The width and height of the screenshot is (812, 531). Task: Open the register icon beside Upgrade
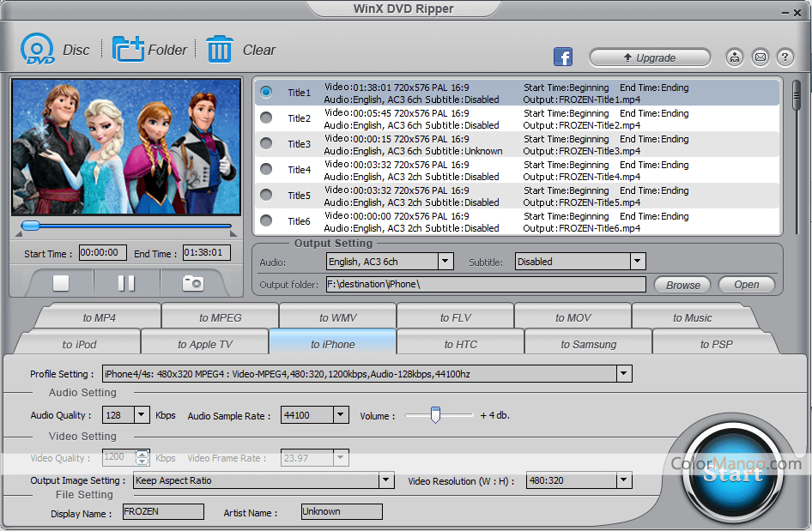point(735,57)
